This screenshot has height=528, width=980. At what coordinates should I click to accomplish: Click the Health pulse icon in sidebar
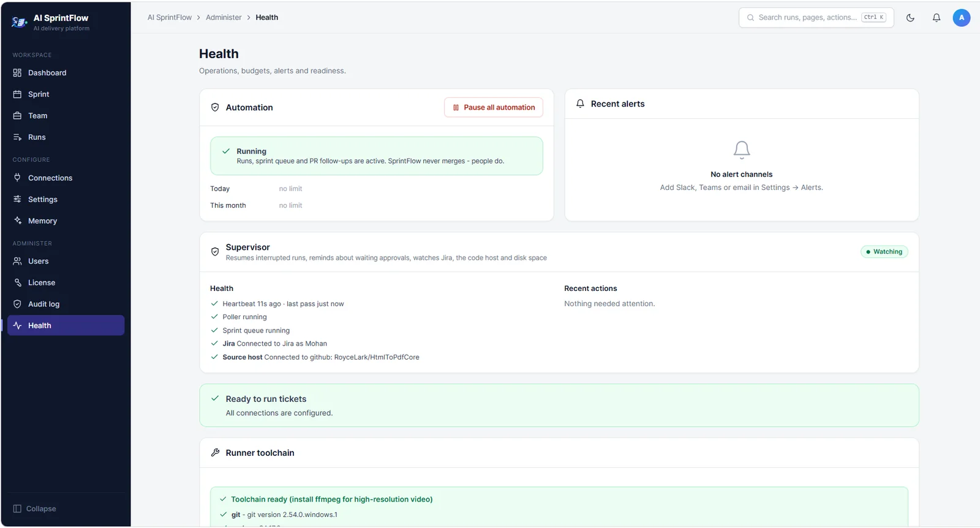point(17,325)
